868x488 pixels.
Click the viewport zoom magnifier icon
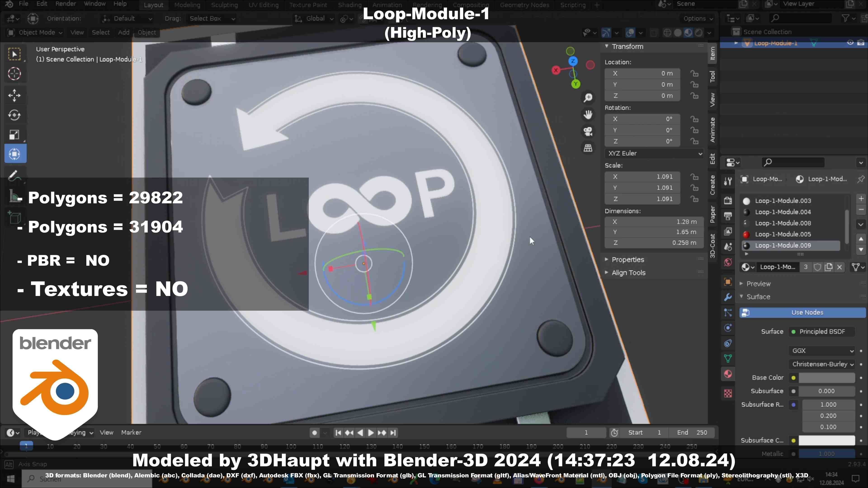(588, 98)
